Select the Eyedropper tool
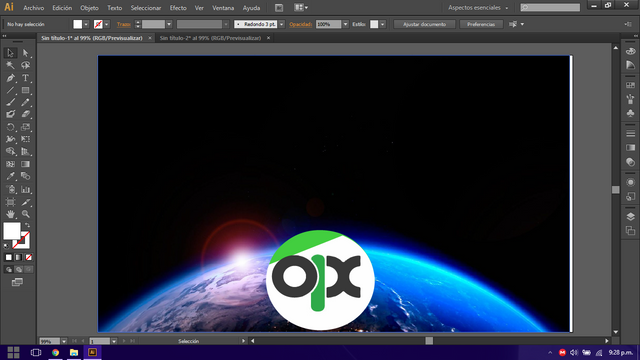The width and height of the screenshot is (640, 360). pyautogui.click(x=10, y=176)
